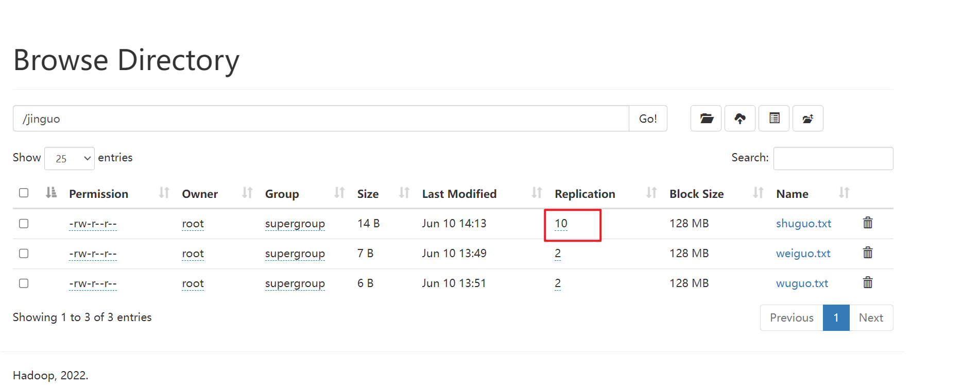Image resolution: width=980 pixels, height=385 pixels.
Task: Open the Show entries count dropdown
Action: pyautogui.click(x=70, y=158)
